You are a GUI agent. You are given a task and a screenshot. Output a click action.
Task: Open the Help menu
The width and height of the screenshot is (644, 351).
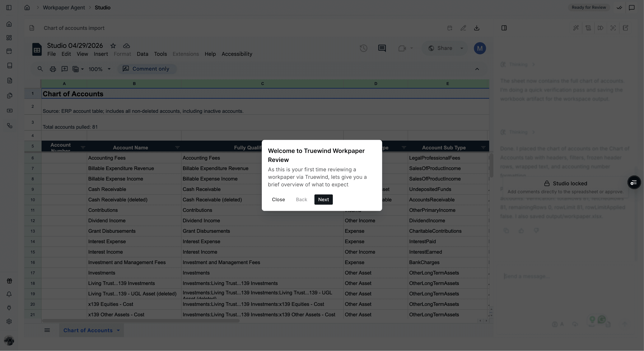click(210, 54)
